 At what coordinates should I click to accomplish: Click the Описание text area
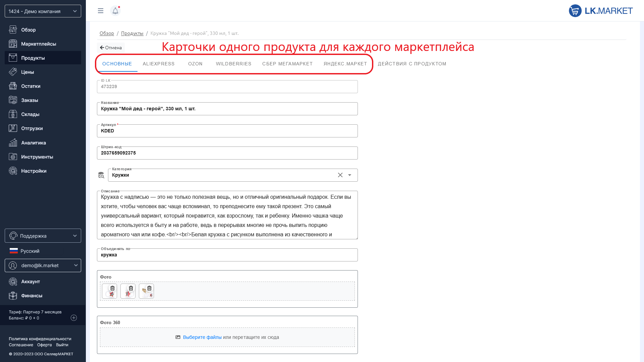pyautogui.click(x=227, y=215)
